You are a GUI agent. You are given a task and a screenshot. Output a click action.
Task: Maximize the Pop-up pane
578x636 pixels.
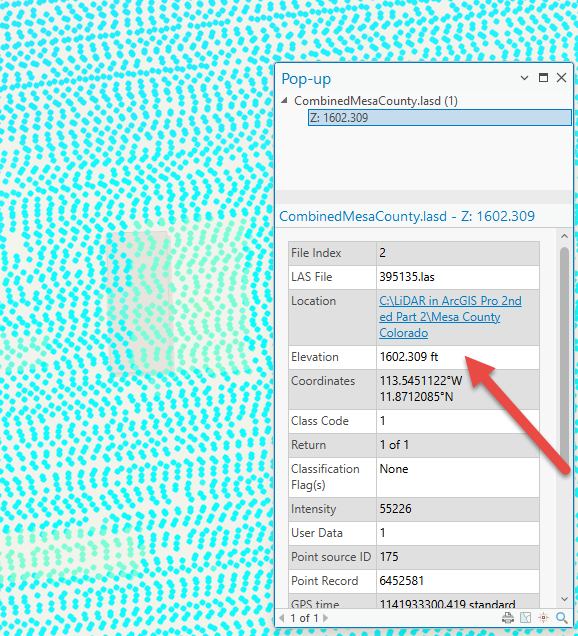[x=543, y=77]
